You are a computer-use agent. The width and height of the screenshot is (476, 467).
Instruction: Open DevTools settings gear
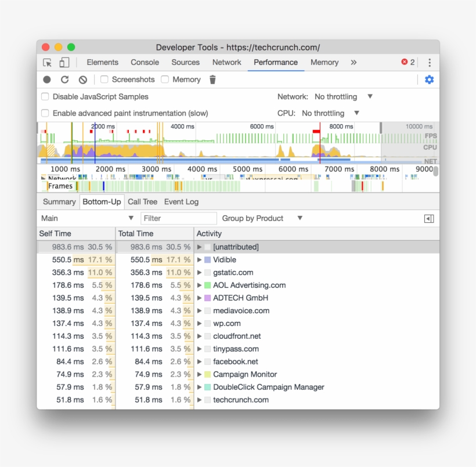pos(429,79)
